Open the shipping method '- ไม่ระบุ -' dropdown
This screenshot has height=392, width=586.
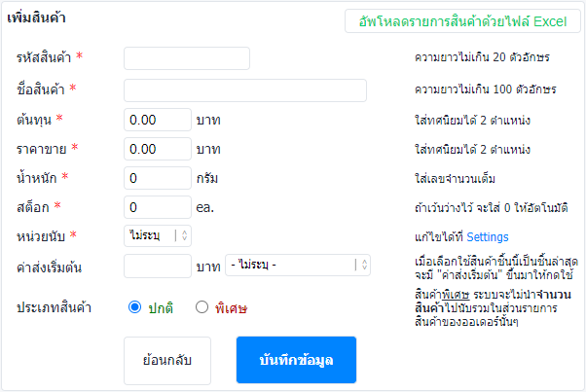(x=298, y=266)
